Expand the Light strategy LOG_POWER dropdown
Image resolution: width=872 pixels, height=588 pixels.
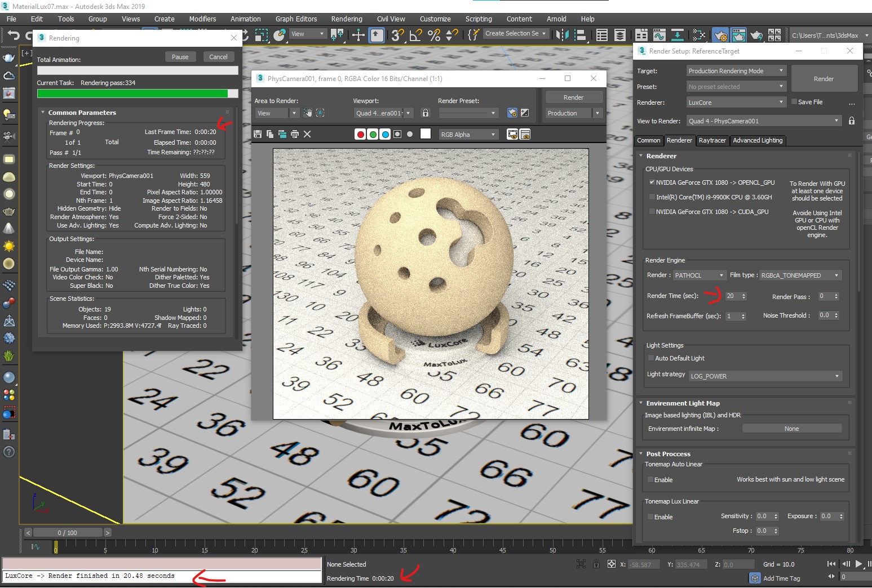765,376
